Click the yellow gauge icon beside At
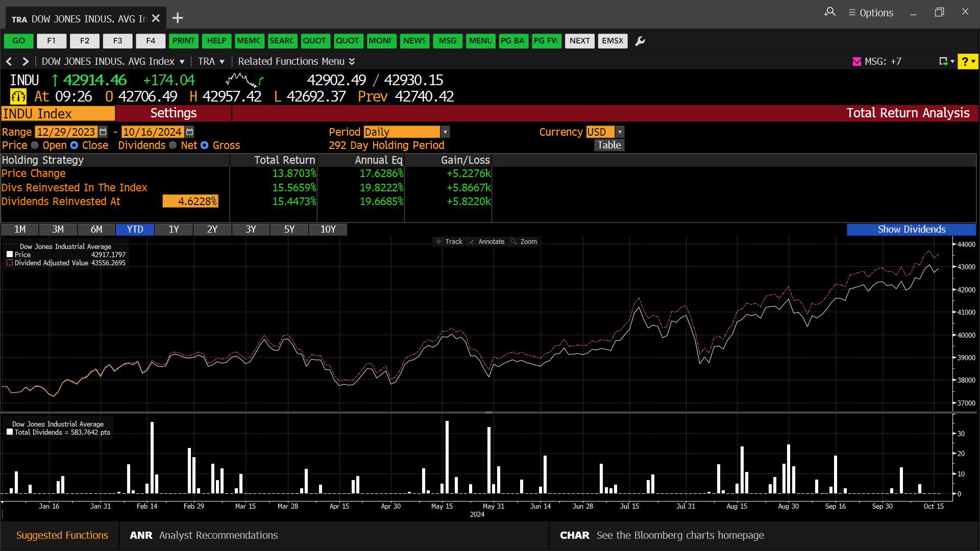Viewport: 980px width, 551px height. (x=18, y=96)
